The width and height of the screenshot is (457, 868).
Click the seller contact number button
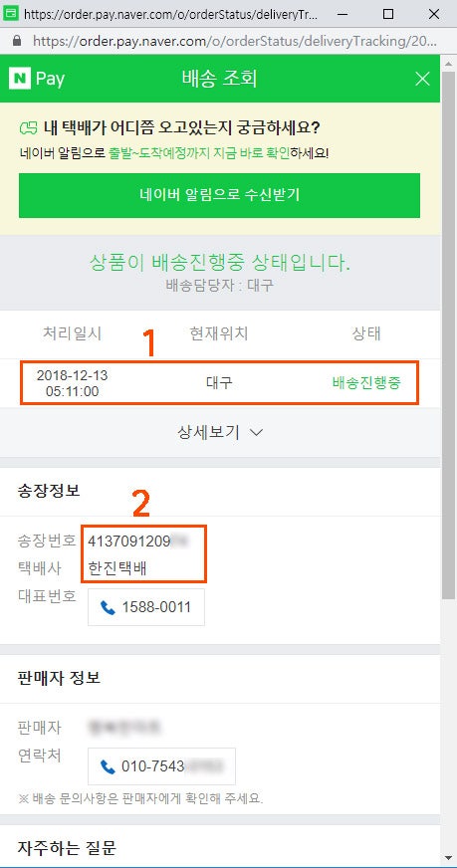point(161,766)
